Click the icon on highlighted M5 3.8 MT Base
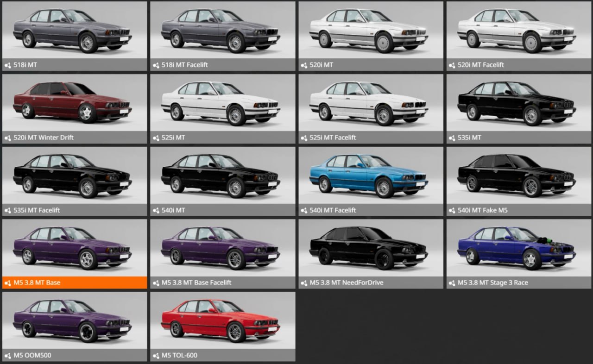 [x=7, y=283]
